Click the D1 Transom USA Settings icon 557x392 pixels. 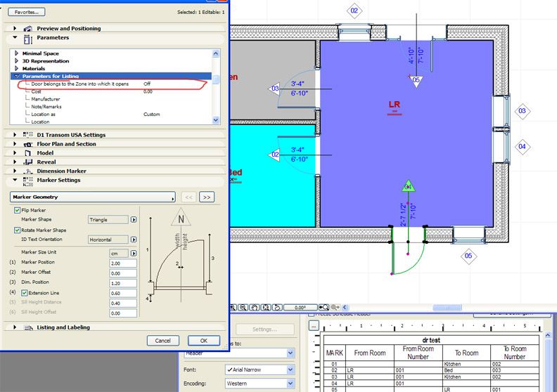(28, 135)
